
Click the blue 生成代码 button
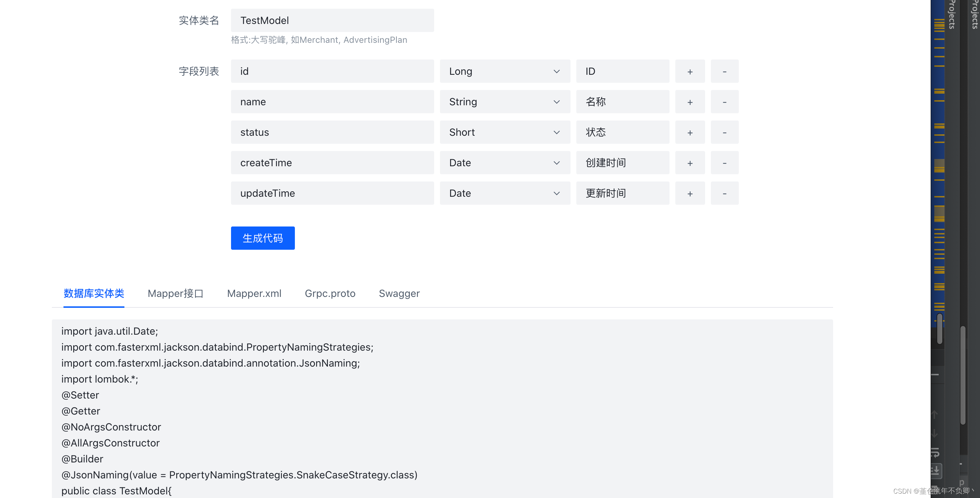pos(263,238)
